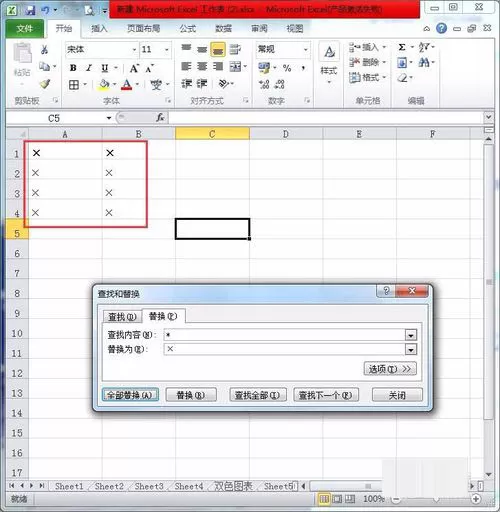Align cell text to the right

218,67
